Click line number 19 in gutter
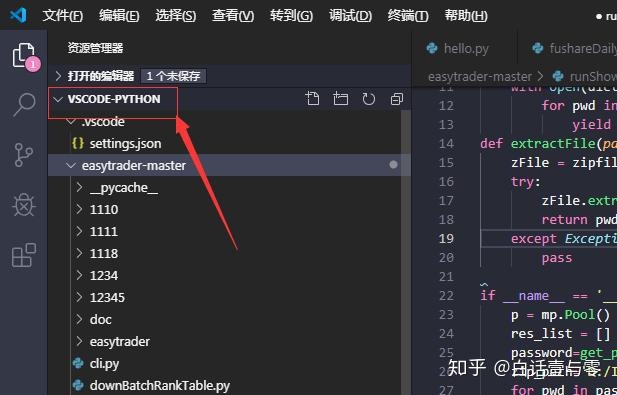617x395 pixels. point(446,238)
